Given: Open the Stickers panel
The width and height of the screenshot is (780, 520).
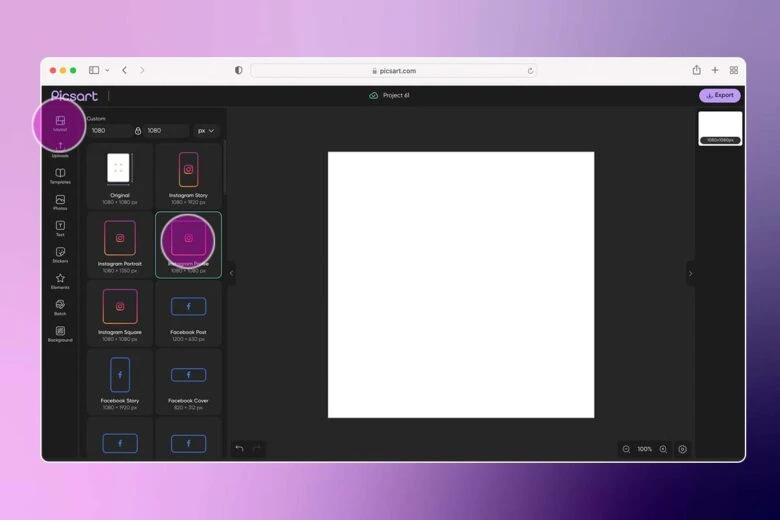Looking at the screenshot, I should [x=60, y=255].
